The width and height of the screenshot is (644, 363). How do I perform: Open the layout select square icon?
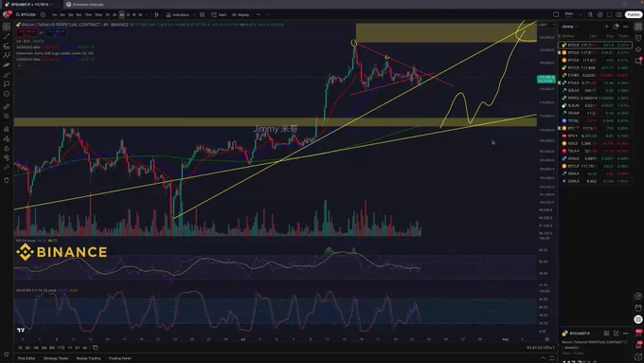point(556,15)
